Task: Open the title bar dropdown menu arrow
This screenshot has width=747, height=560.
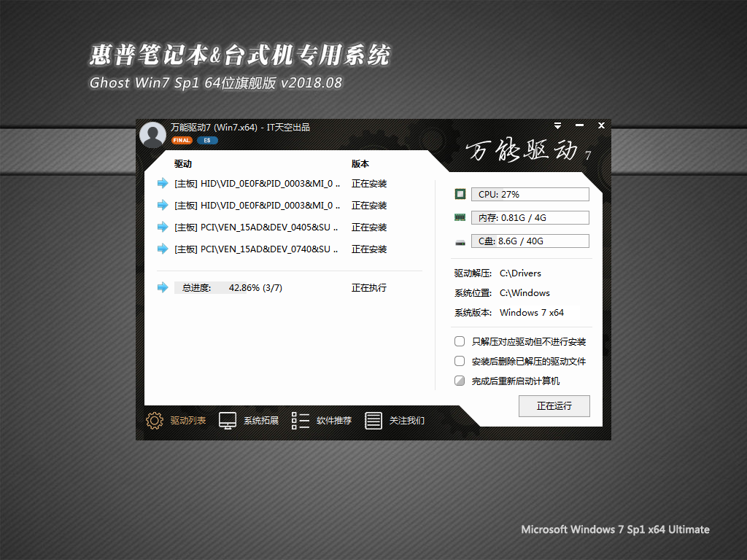Action: [x=557, y=125]
